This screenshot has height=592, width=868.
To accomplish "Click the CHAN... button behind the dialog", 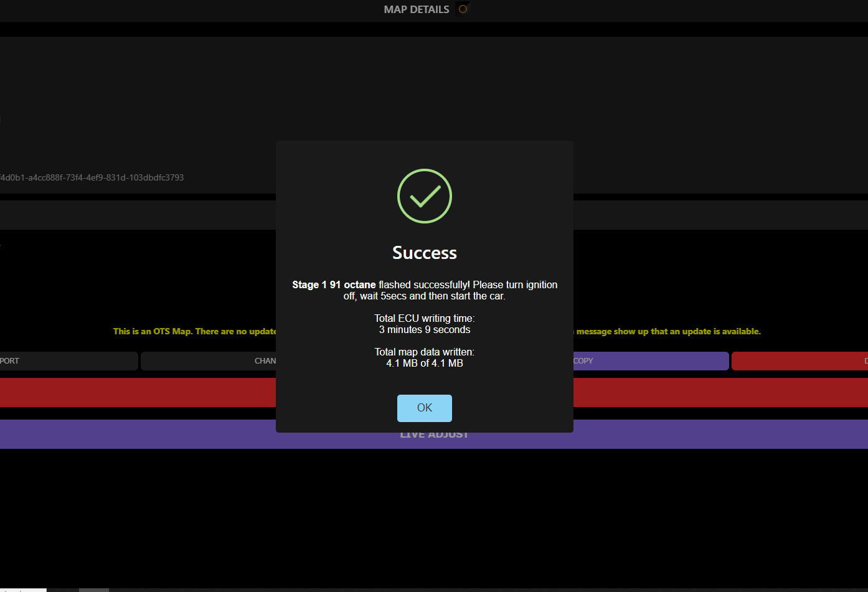I will tap(209, 361).
